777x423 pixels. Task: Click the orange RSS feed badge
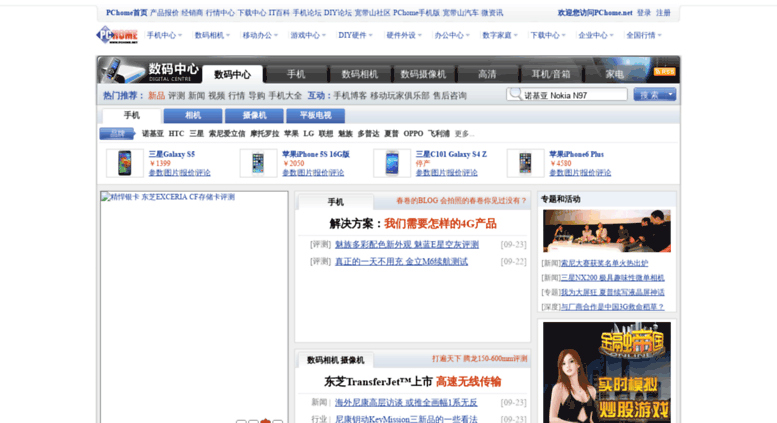click(x=664, y=72)
